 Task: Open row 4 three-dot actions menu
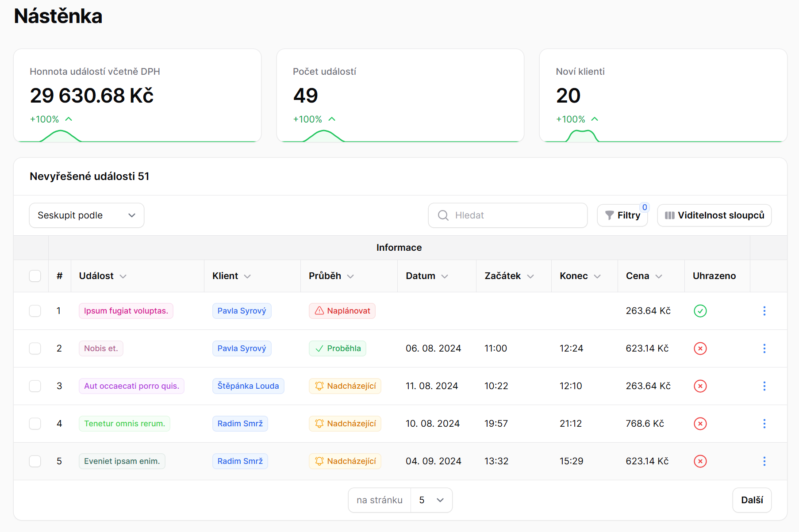(764, 424)
